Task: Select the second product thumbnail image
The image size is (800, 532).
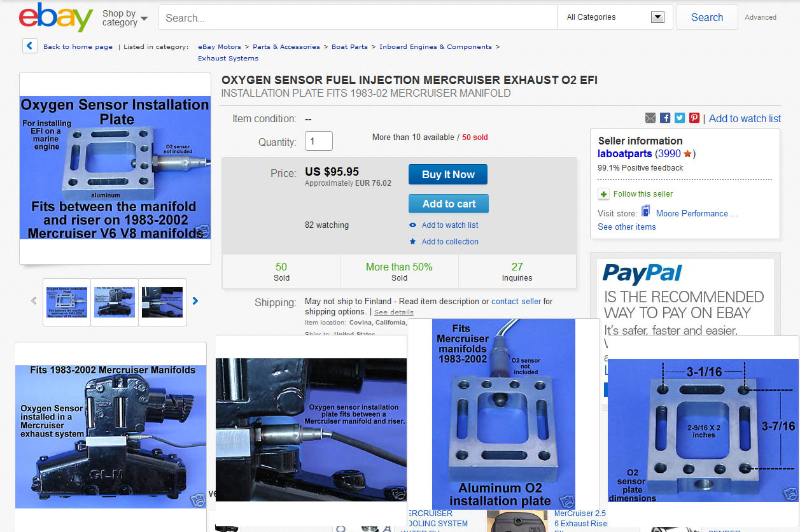Action: pyautogui.click(x=115, y=302)
